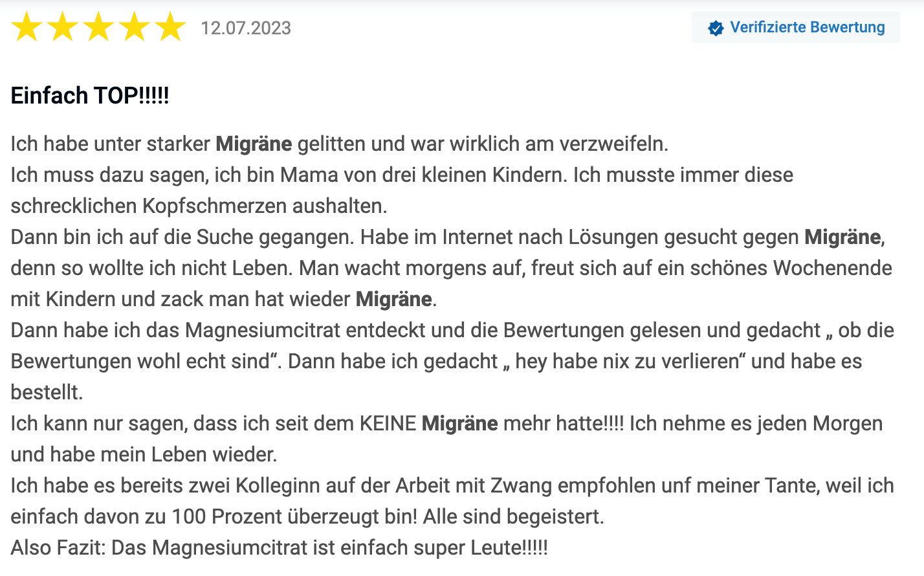The height and width of the screenshot is (576, 924).
Task: Click the second yellow rating star
Action: click(63, 28)
